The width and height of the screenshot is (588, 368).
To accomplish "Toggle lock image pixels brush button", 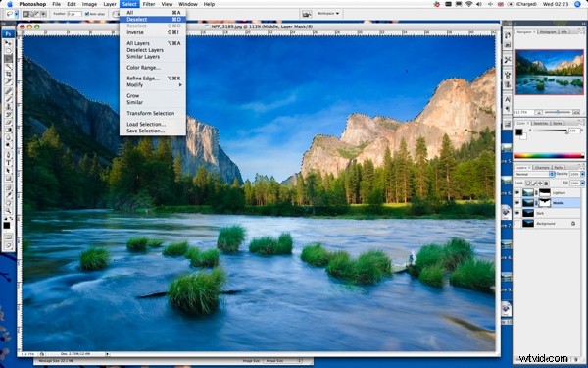I will (x=534, y=183).
